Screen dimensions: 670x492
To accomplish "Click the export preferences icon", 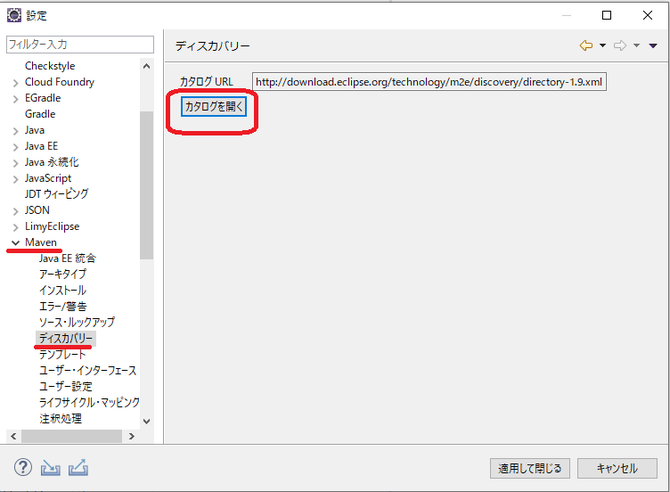I will (x=78, y=468).
